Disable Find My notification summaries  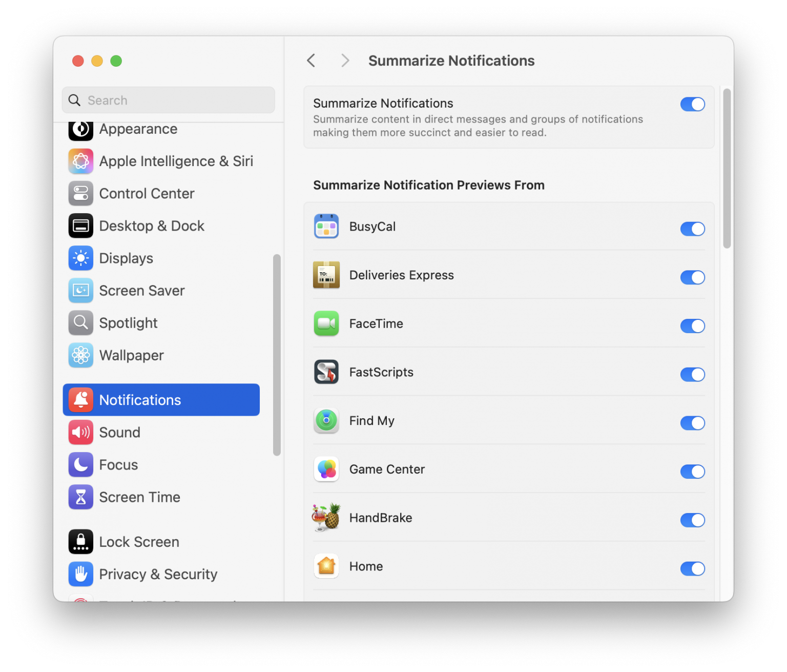click(693, 423)
